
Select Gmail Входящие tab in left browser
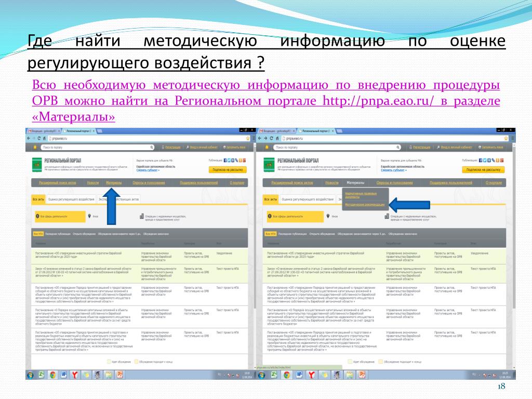pyautogui.click(x=44, y=130)
